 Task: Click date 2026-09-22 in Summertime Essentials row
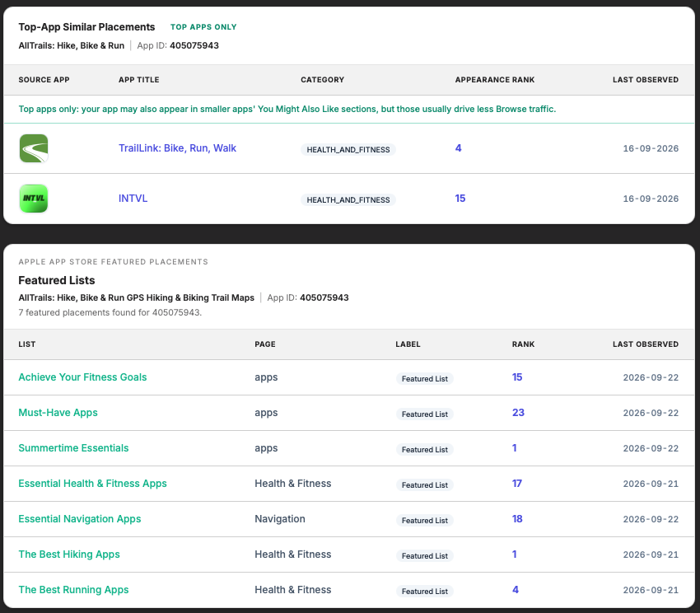651,448
